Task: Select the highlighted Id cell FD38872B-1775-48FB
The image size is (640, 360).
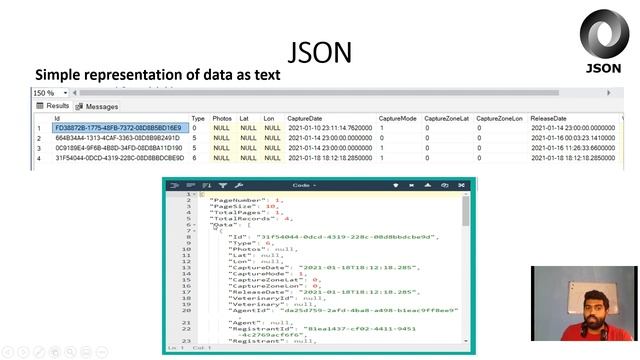Action: pos(120,128)
